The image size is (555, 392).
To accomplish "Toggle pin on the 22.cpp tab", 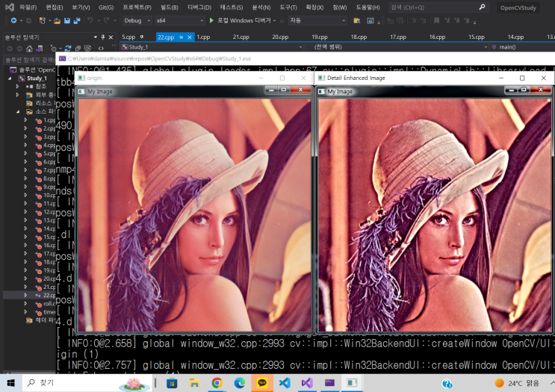I will click(181, 37).
